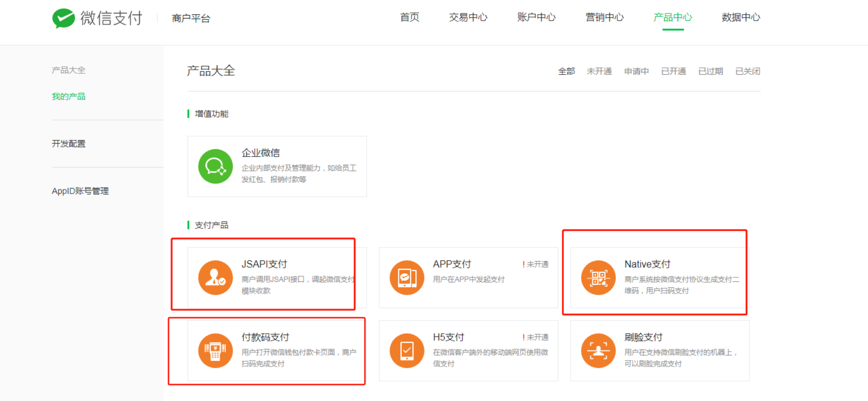The image size is (868, 401).
Task: Click the 商户平台 header label
Action: pyautogui.click(x=191, y=18)
